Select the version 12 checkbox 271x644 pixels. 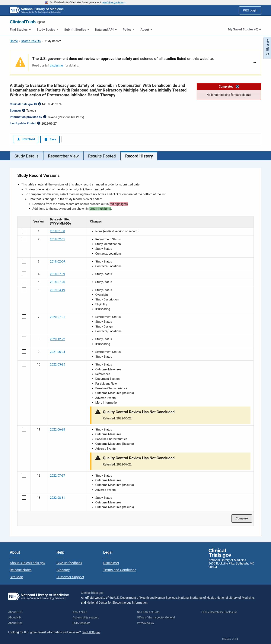tap(24, 475)
